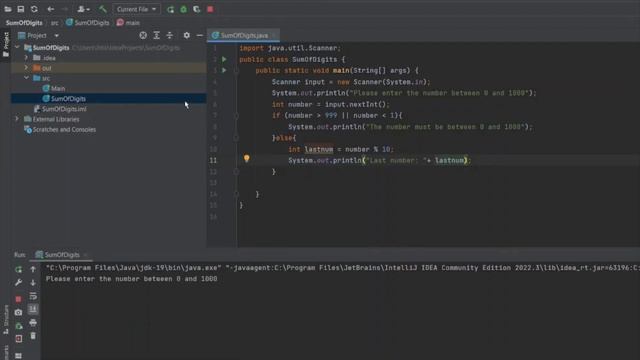Click the exit icon in the Run panel
Screen dimensions: 640x360
pyautogui.click(x=18, y=339)
